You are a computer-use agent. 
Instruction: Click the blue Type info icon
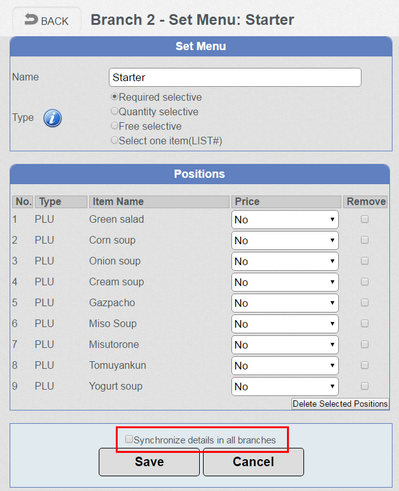52,118
